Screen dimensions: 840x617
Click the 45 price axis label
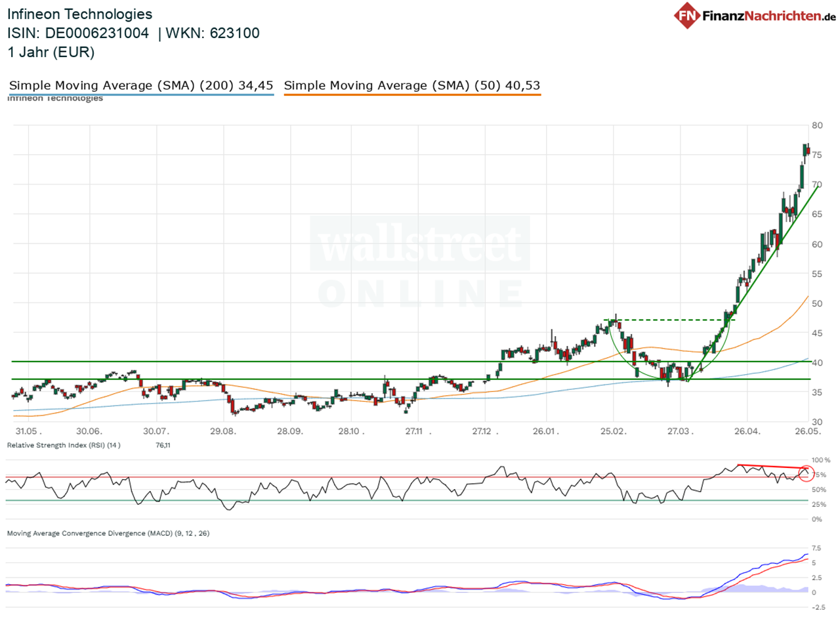pos(818,333)
